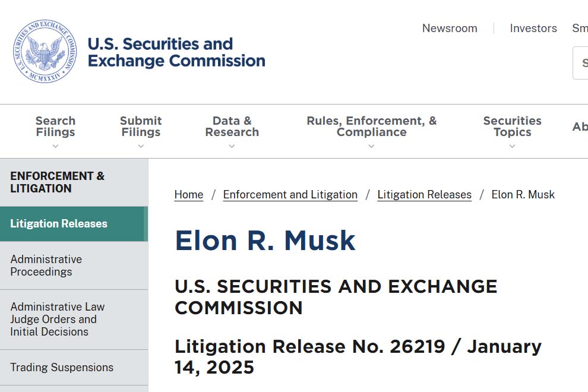
Task: Click the search input box
Action: [581, 63]
